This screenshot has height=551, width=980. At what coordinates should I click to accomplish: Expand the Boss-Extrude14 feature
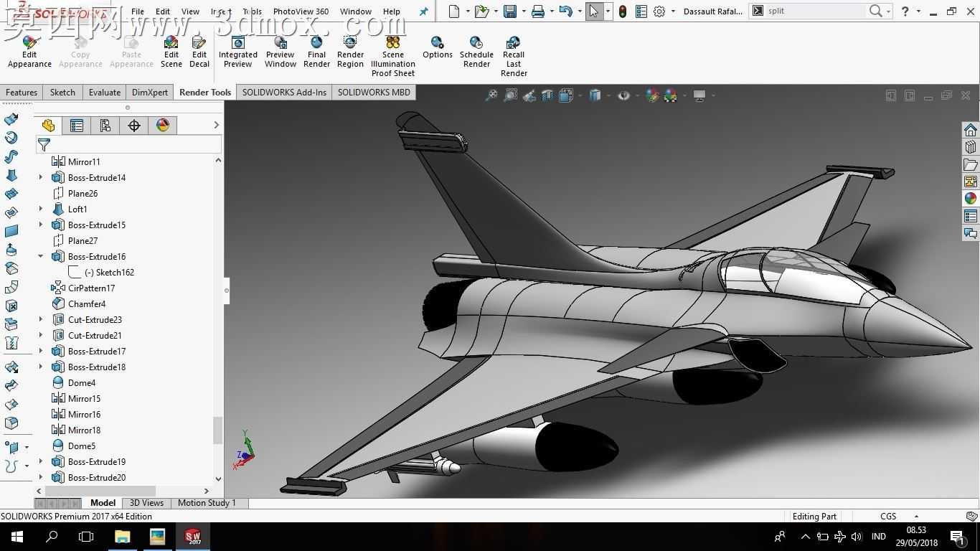pyautogui.click(x=41, y=177)
